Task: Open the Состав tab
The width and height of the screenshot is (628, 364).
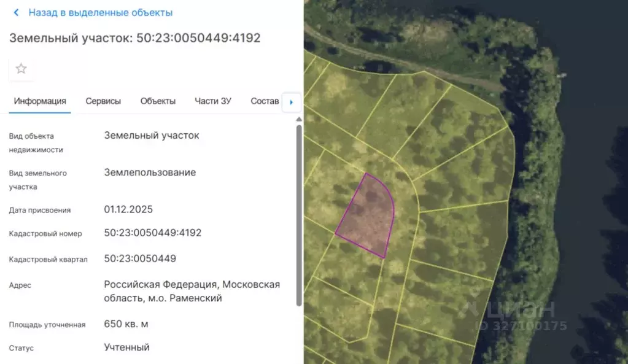Action: coord(265,101)
